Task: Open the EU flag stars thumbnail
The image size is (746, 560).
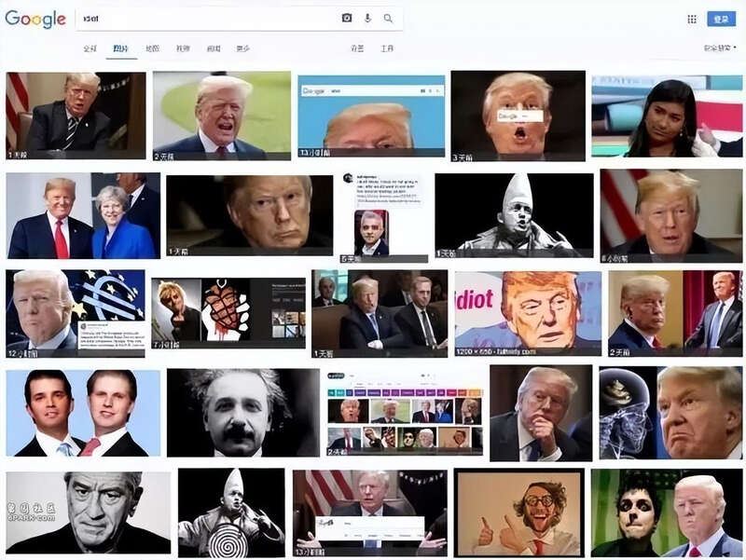Action: pos(75,312)
